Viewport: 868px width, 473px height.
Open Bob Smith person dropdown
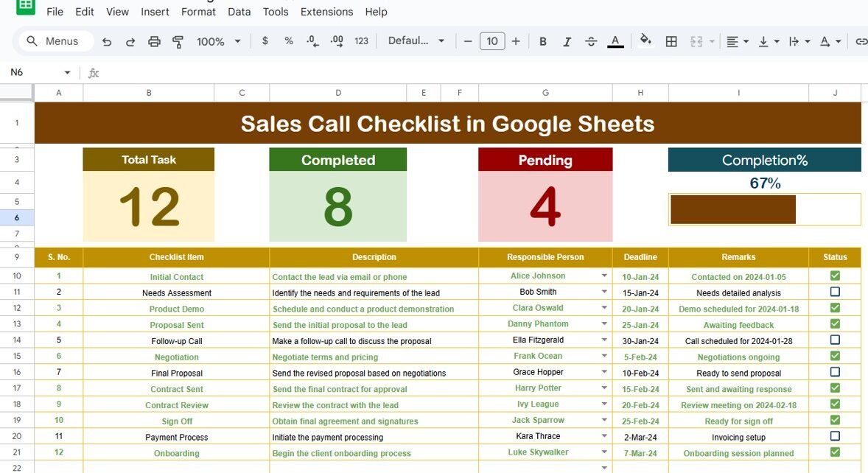click(604, 292)
